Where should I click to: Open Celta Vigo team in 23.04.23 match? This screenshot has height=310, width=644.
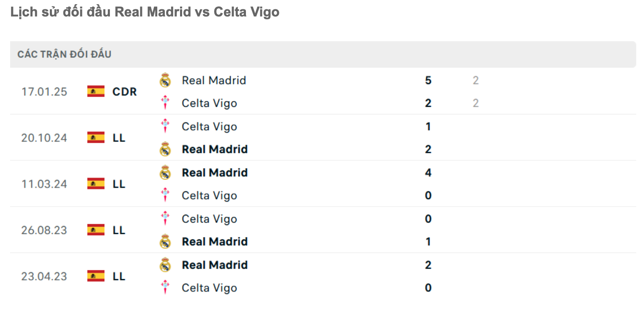(209, 288)
